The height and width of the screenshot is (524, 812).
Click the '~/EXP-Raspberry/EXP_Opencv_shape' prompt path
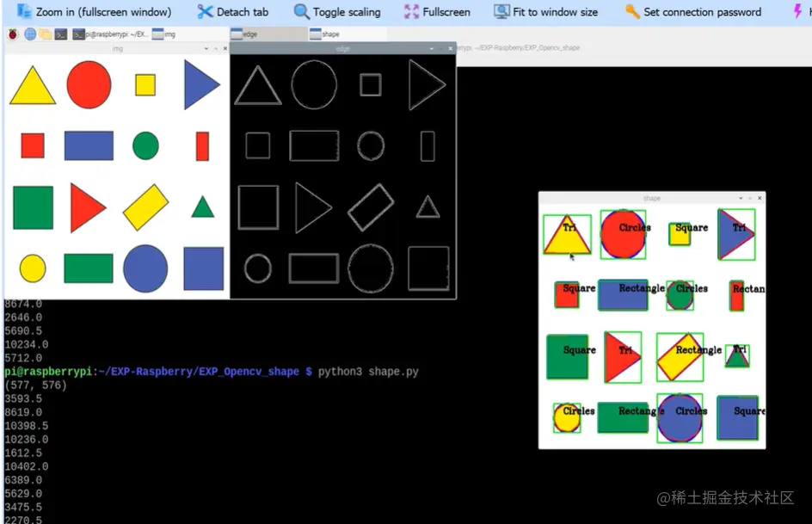point(199,372)
